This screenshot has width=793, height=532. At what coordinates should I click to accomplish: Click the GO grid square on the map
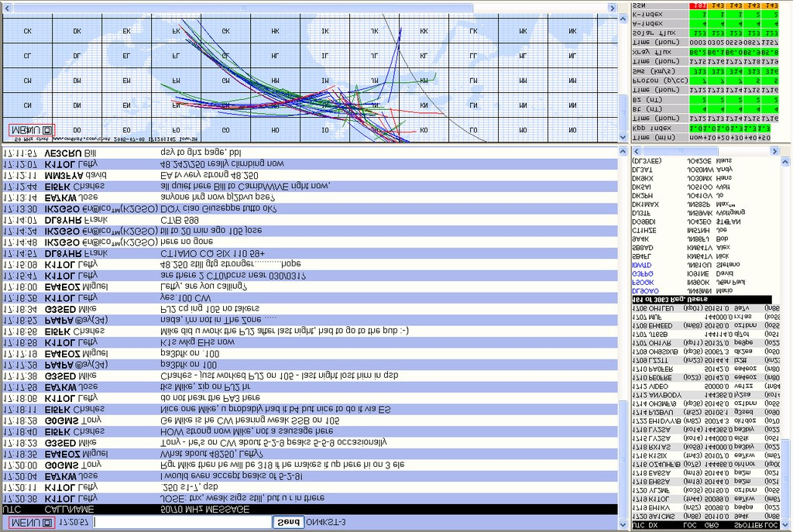pos(225,130)
